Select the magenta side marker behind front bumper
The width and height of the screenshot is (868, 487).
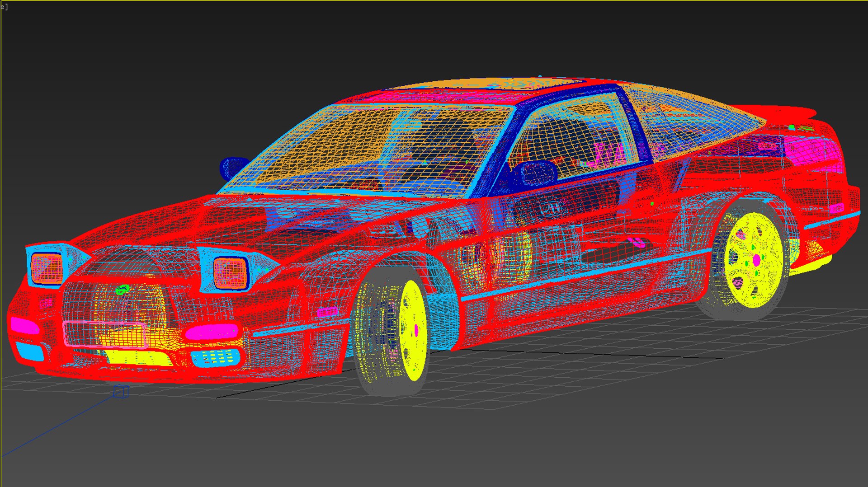(x=327, y=312)
